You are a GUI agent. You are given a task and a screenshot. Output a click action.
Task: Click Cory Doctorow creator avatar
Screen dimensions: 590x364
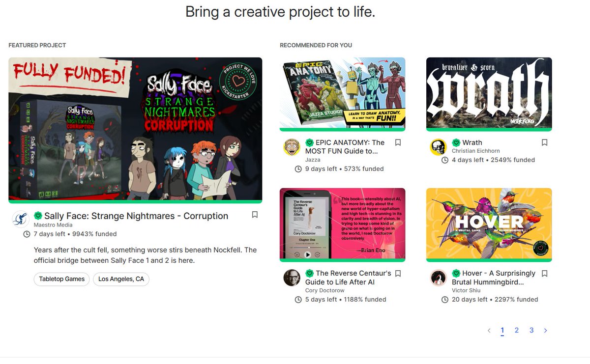(292, 278)
